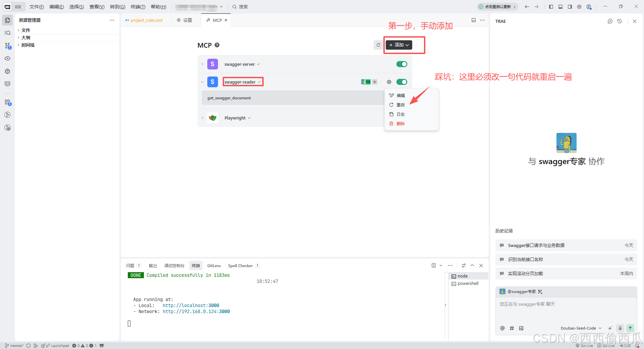Open settings gear in title bar

[579, 7]
